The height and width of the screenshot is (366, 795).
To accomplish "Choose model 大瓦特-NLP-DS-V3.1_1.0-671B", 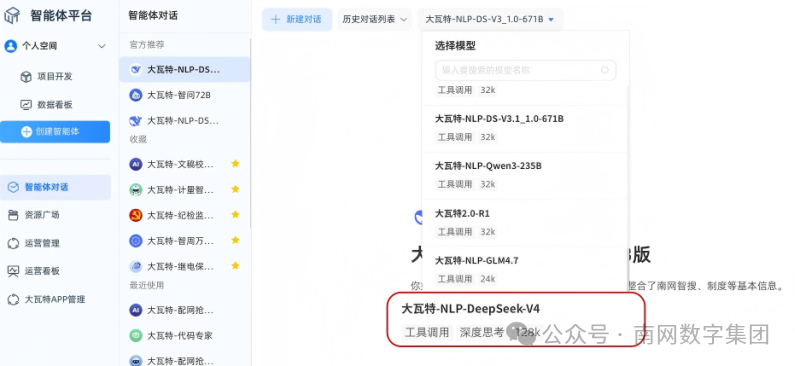I will tap(524, 129).
